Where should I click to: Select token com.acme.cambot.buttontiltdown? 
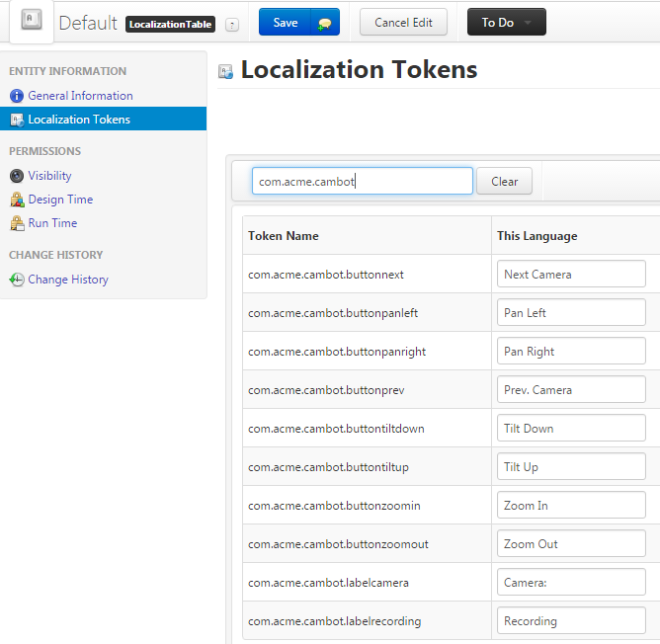point(336,429)
